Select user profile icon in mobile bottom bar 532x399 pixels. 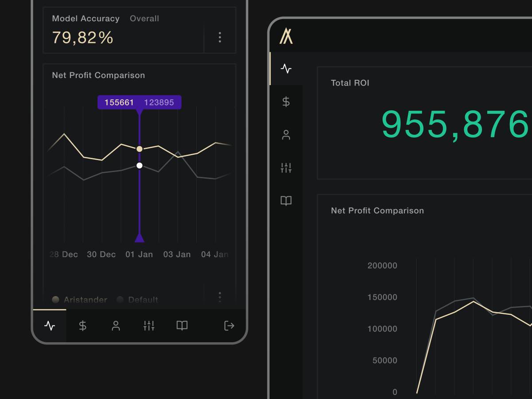tap(116, 326)
